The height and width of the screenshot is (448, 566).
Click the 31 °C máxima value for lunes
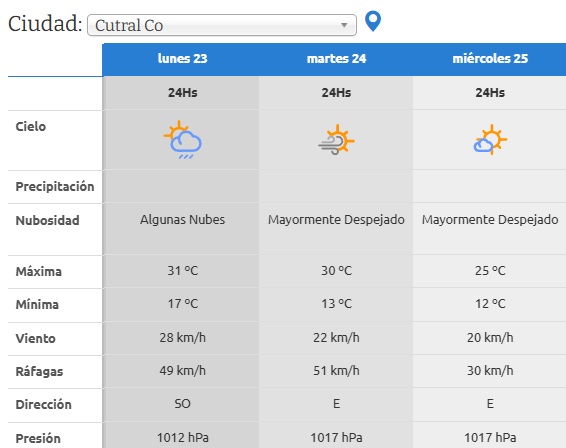point(183,271)
